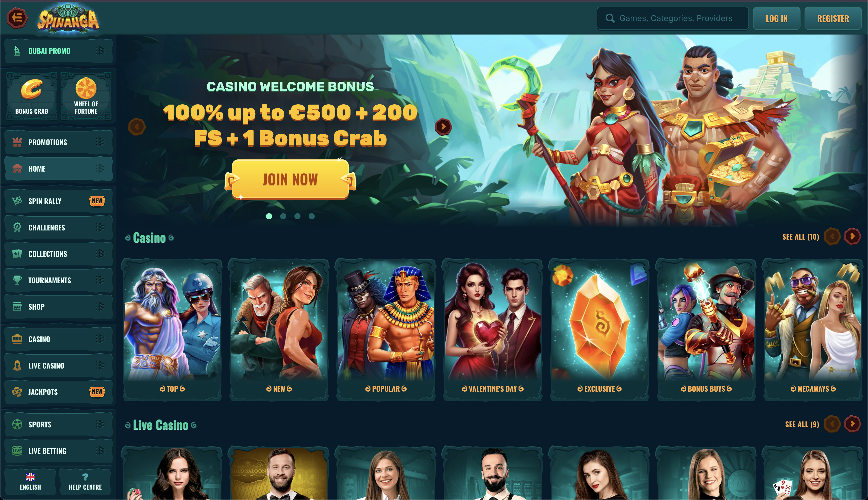
Task: Open the Live Casino sidebar menu item
Action: click(x=59, y=365)
